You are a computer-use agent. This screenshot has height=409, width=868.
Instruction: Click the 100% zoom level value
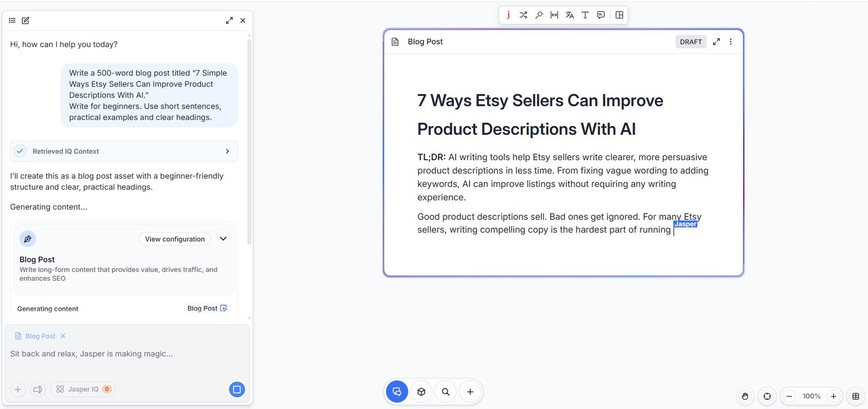tap(812, 397)
